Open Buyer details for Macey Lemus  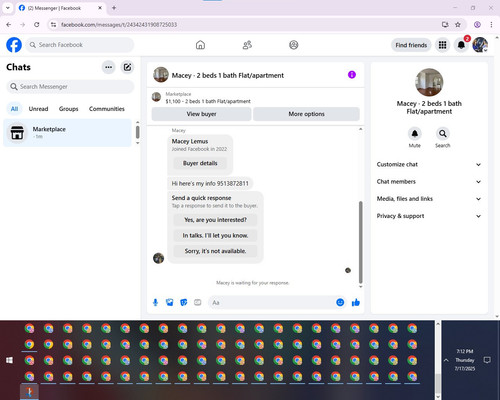point(200,163)
